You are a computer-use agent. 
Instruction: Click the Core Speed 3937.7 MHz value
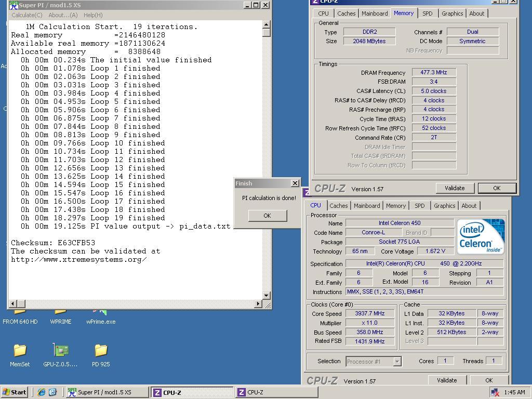click(x=370, y=313)
